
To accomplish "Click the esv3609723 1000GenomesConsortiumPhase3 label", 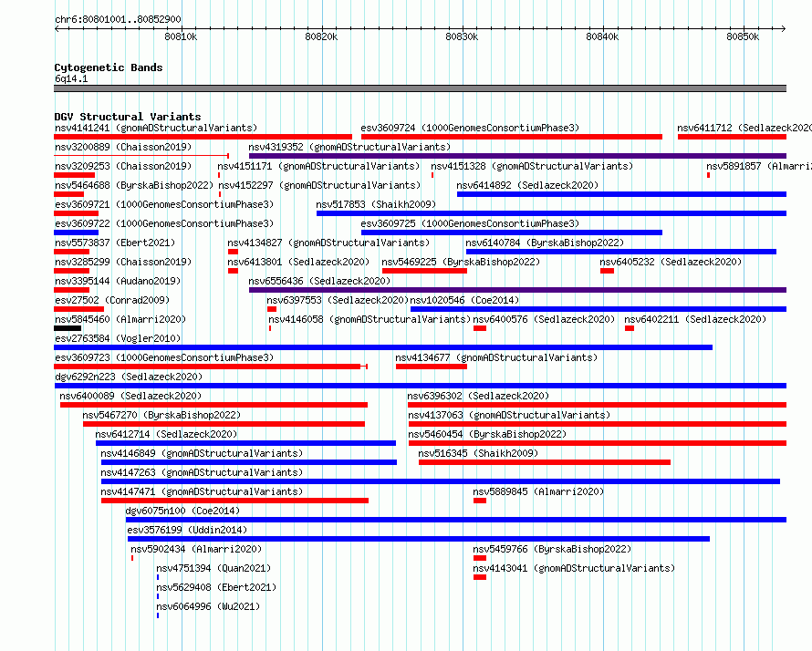I will pos(164,357).
